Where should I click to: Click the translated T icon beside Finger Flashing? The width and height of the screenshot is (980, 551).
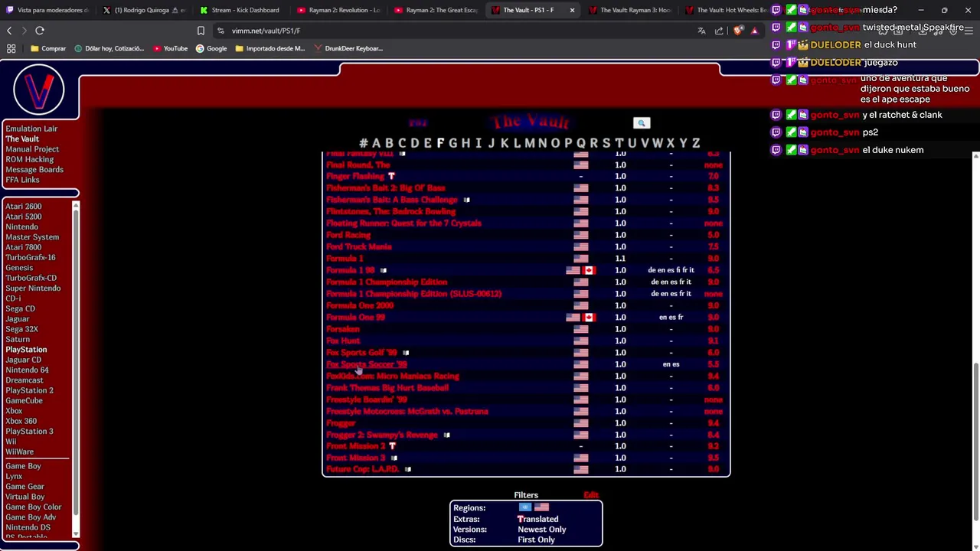tap(391, 176)
